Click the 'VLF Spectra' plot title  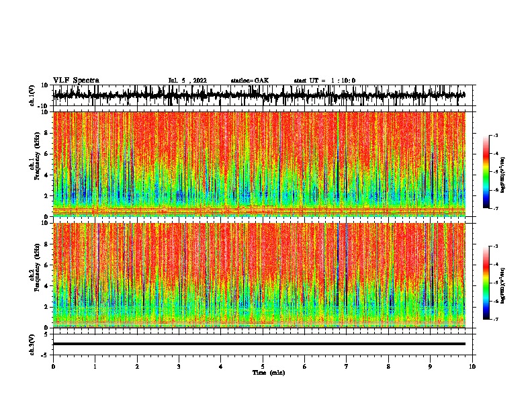click(x=76, y=81)
